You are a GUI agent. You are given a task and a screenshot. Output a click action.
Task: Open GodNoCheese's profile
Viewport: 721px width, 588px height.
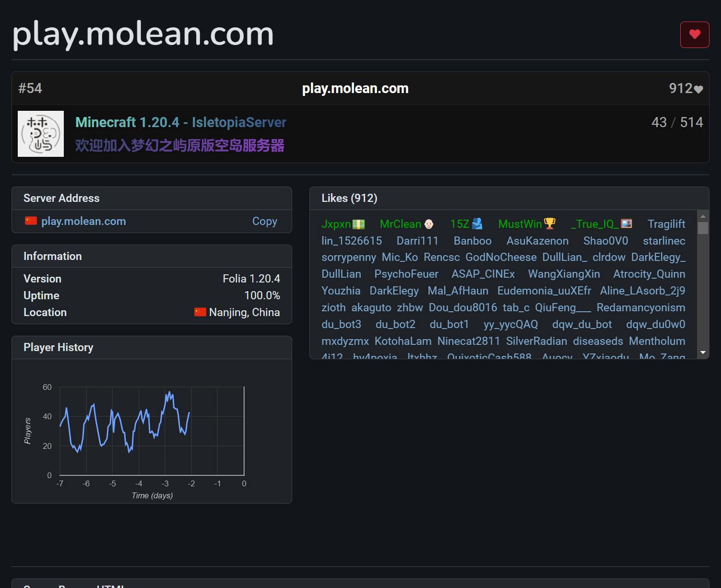coord(501,257)
